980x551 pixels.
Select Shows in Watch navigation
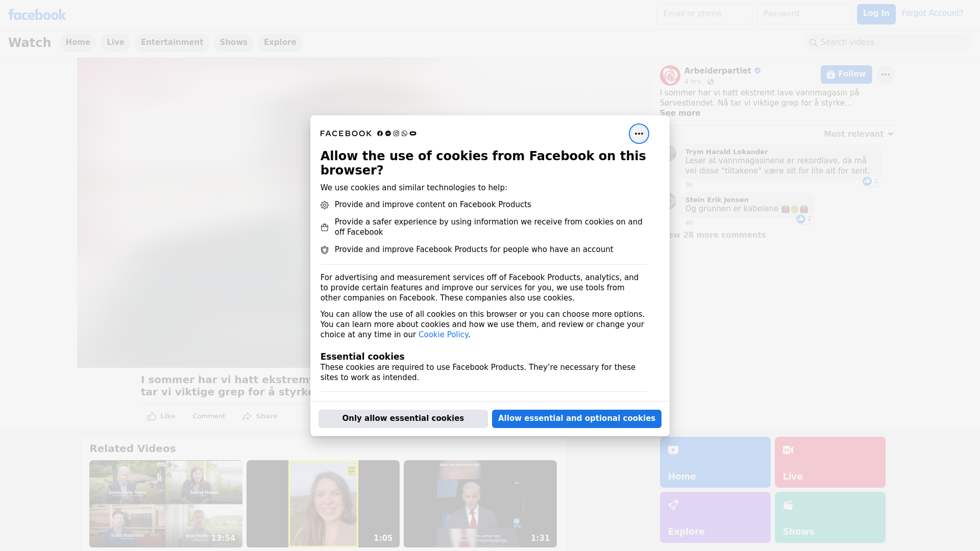234,42
